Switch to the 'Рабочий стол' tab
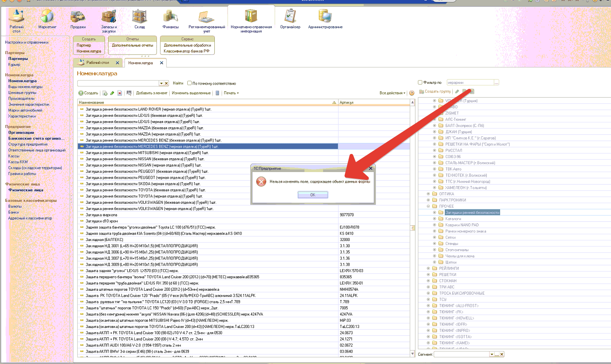The width and height of the screenshot is (611, 364). click(98, 63)
